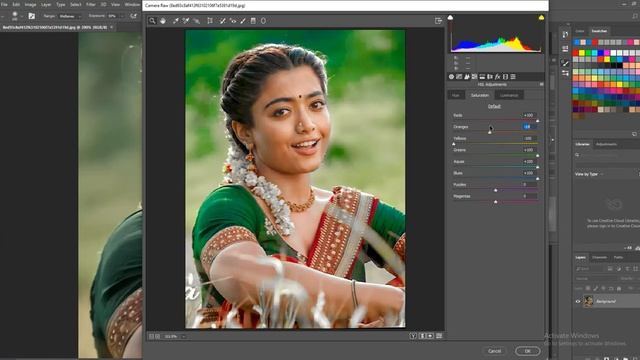The height and width of the screenshot is (360, 640).
Task: Hide the Background layer eye icon
Action: point(578,302)
